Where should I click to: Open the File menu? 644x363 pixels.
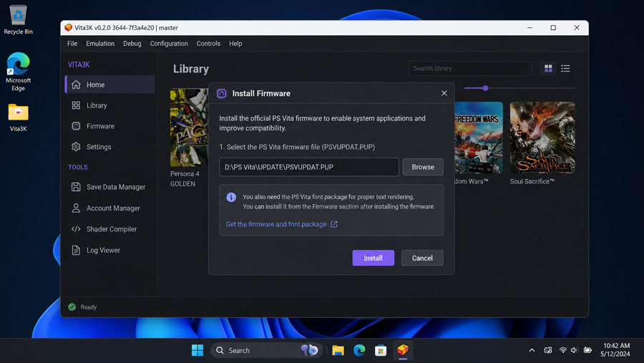pos(72,44)
